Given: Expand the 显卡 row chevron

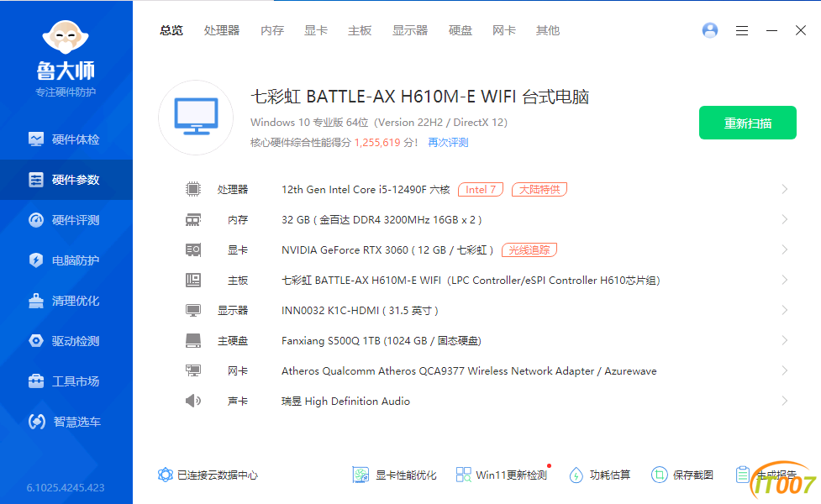Looking at the screenshot, I should coord(784,249).
